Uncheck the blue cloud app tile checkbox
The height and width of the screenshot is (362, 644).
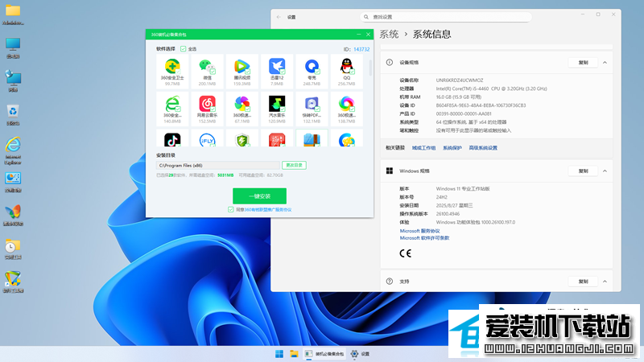click(353, 144)
